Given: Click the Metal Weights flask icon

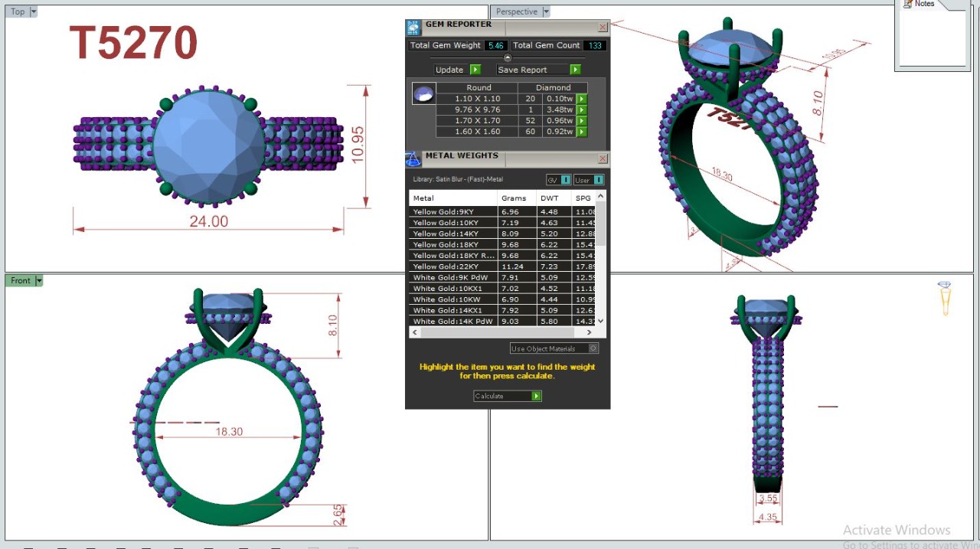Looking at the screenshot, I should coord(413,159).
